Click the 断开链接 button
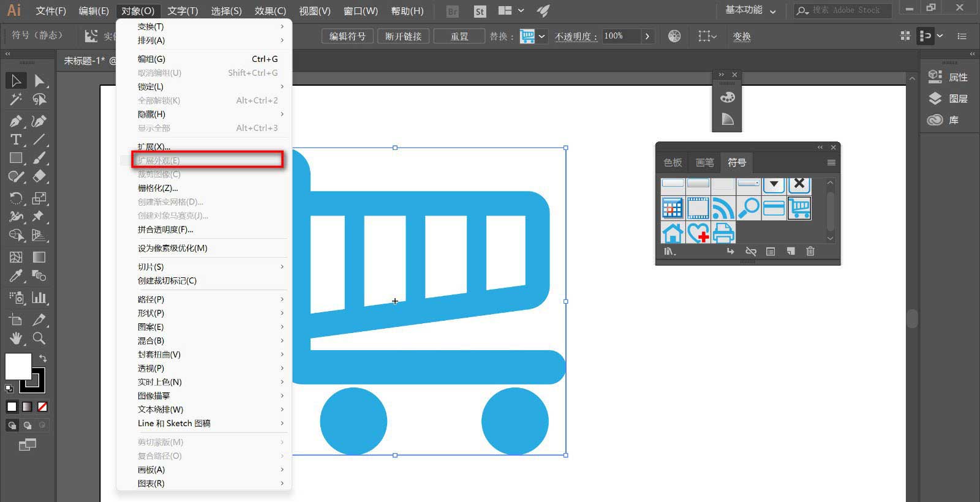This screenshot has height=502, width=980. click(x=403, y=36)
